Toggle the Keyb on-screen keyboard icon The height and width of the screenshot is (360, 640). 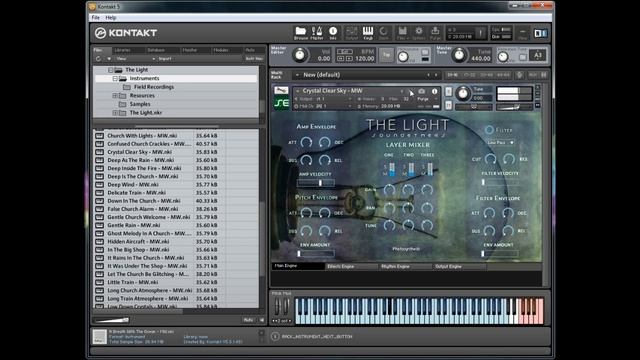click(368, 33)
